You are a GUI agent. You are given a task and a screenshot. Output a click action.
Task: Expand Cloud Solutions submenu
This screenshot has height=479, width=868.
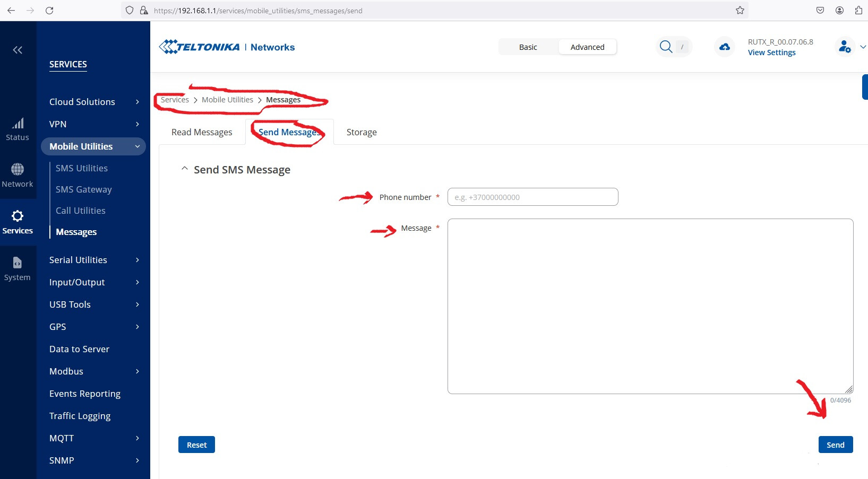[137, 102]
